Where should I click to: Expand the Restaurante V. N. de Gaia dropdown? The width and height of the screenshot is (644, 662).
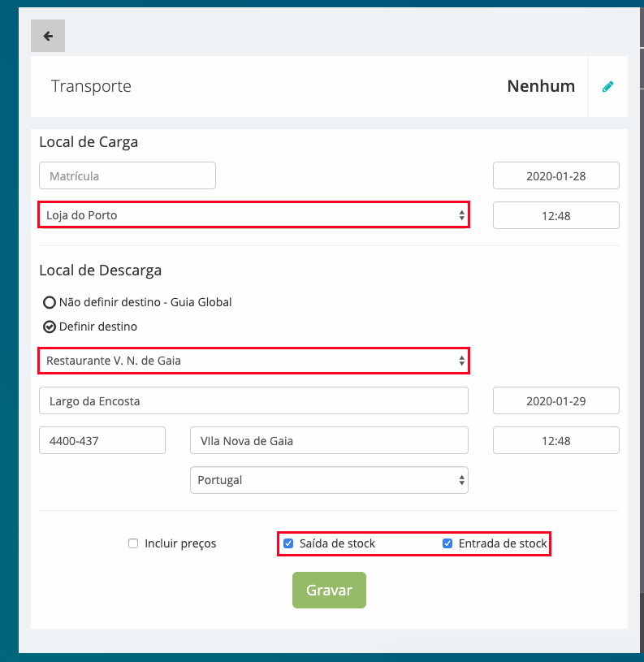click(x=253, y=361)
